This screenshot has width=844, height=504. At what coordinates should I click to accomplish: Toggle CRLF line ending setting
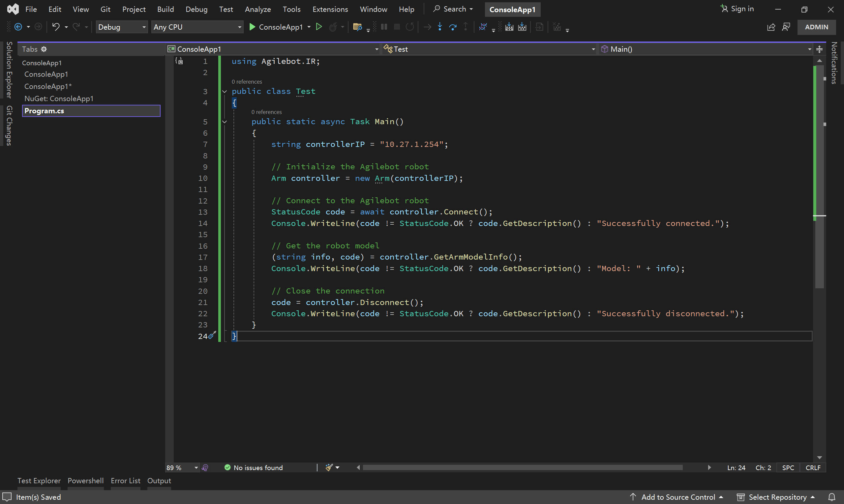813,468
